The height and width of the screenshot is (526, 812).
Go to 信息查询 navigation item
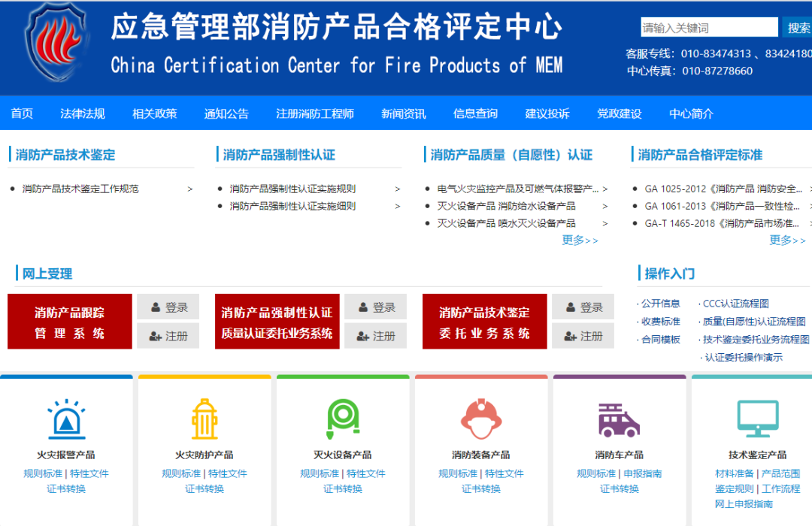pos(475,113)
